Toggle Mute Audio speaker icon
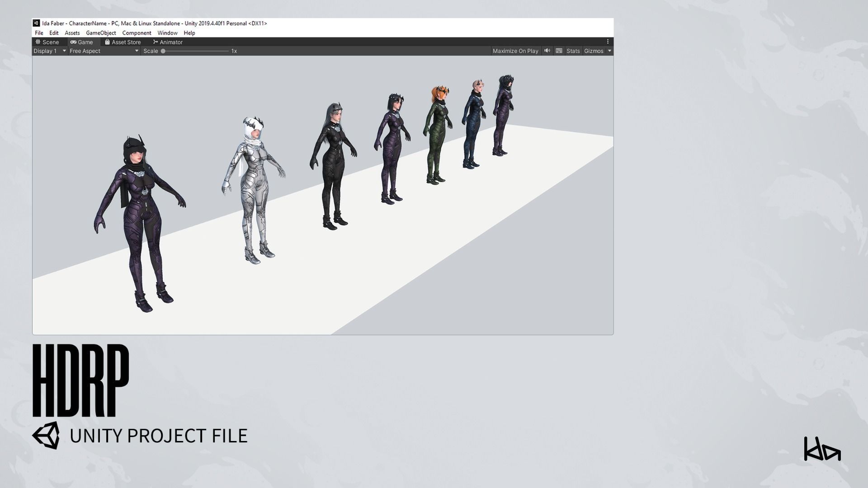The width and height of the screenshot is (868, 488). 547,51
